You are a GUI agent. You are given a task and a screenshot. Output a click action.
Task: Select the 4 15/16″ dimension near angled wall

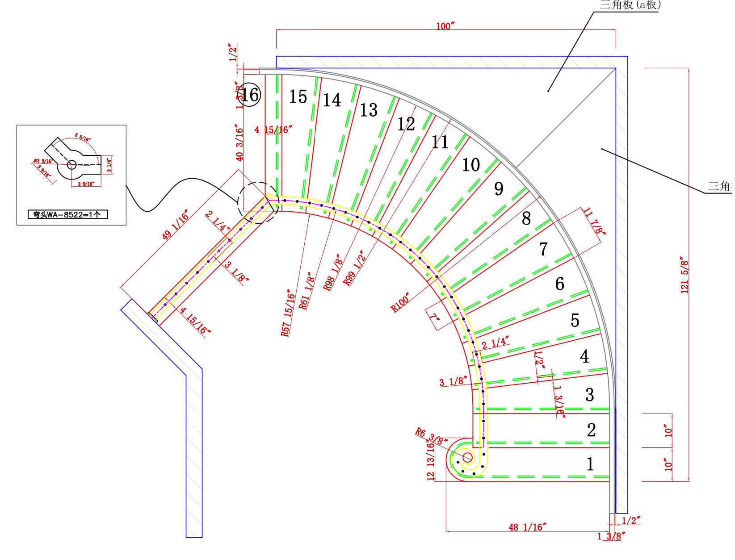click(x=195, y=321)
